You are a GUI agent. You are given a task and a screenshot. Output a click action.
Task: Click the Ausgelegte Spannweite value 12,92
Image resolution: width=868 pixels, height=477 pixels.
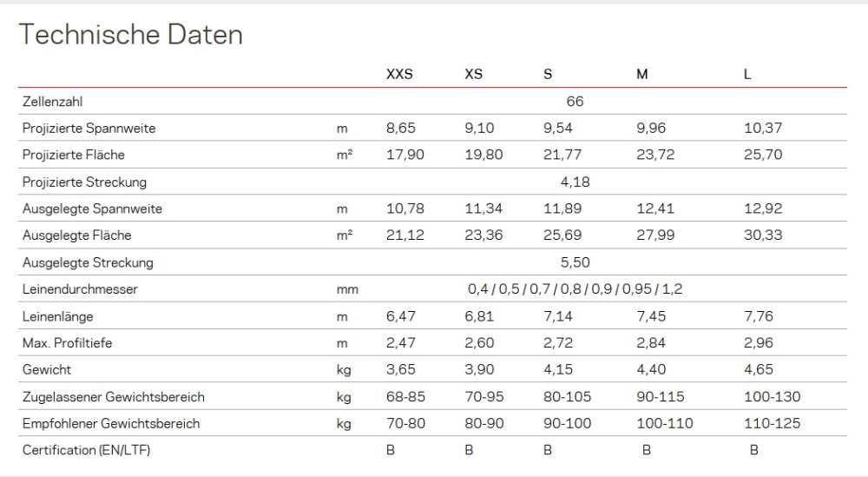[763, 209]
